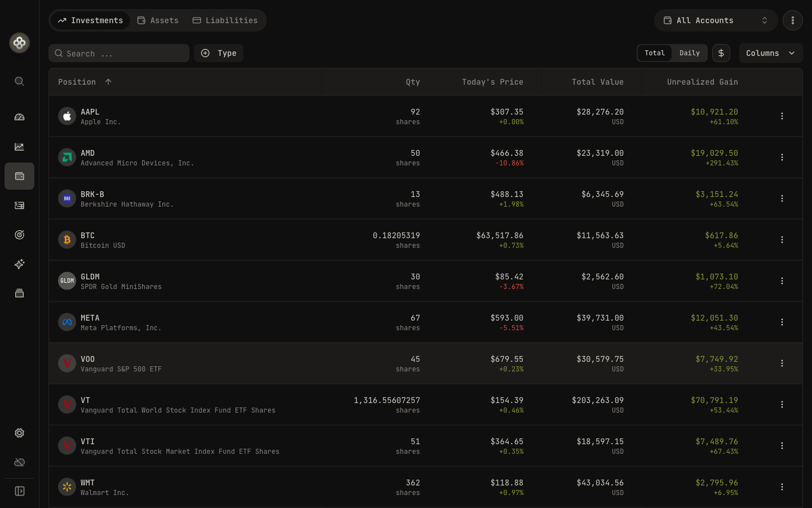Switch to the Assets tab
This screenshot has height=508, width=812.
point(158,20)
